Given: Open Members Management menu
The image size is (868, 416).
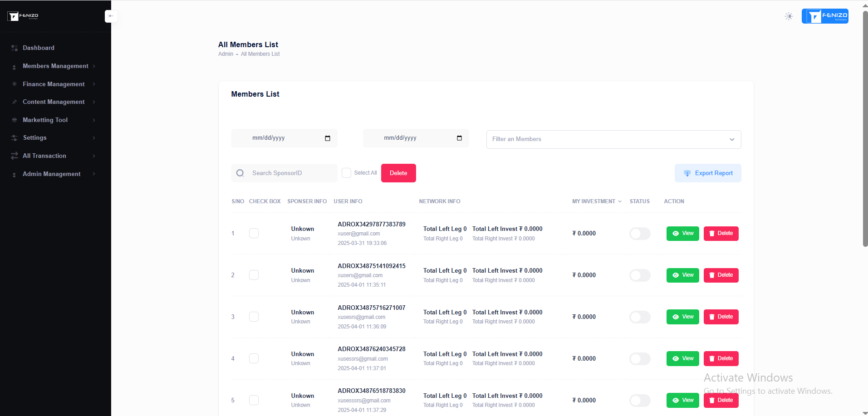Looking at the screenshot, I should (55, 66).
